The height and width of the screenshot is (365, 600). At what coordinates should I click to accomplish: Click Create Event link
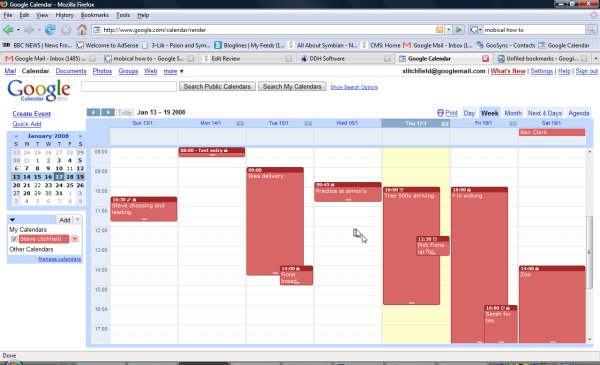click(32, 114)
